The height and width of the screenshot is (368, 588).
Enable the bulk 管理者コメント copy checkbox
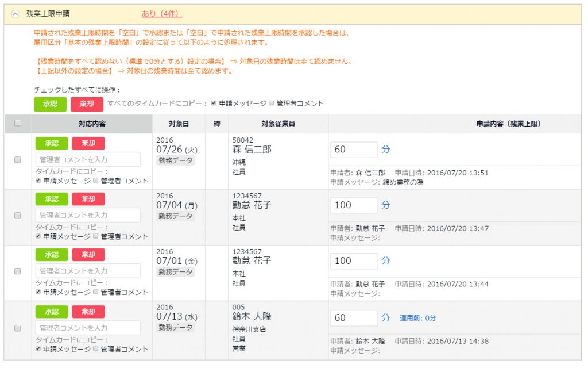pyautogui.click(x=272, y=103)
